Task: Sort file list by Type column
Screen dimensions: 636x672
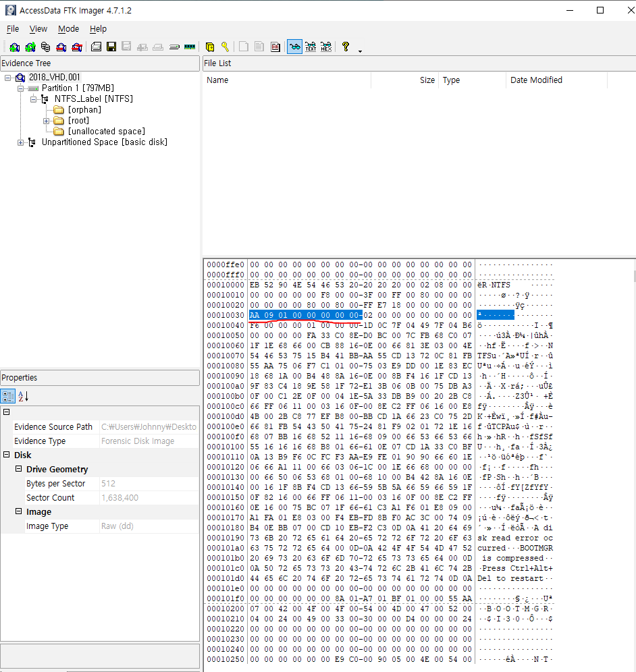Action: (472, 80)
